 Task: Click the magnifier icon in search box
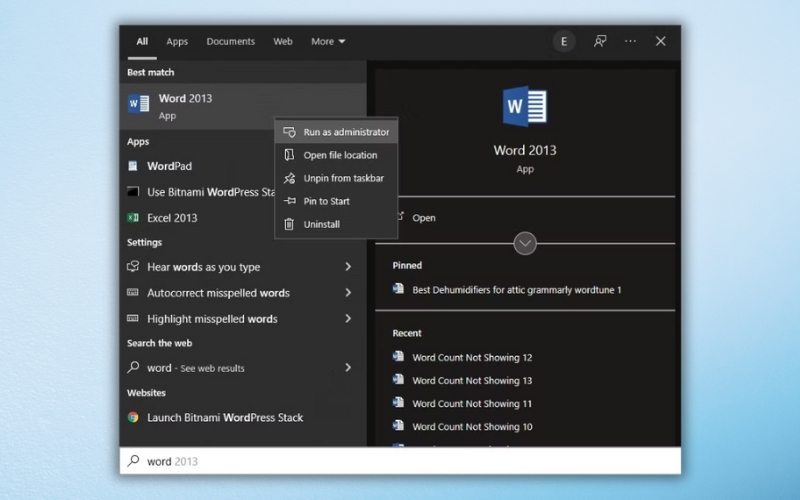click(133, 461)
